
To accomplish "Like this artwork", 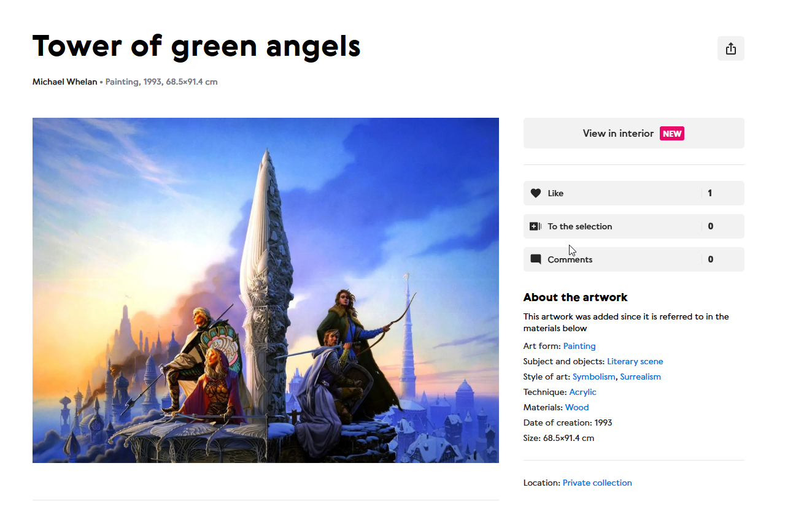I will tap(633, 193).
